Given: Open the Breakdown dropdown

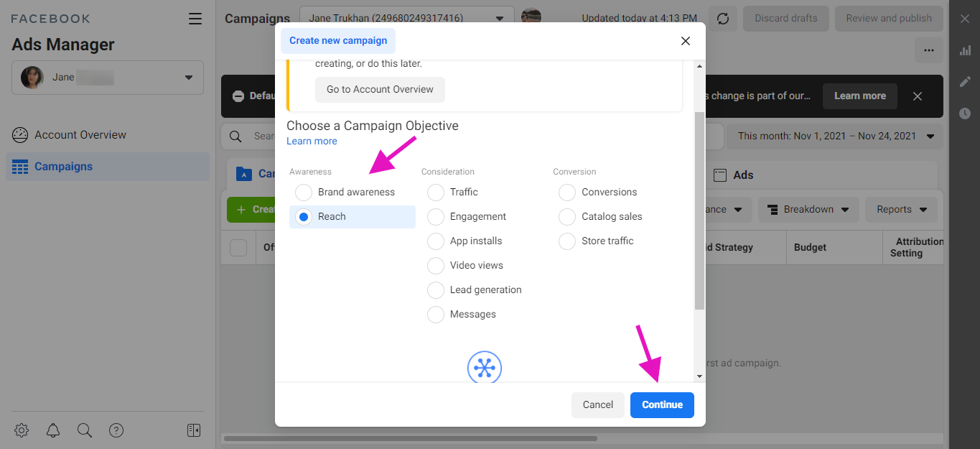Looking at the screenshot, I should click(x=808, y=210).
